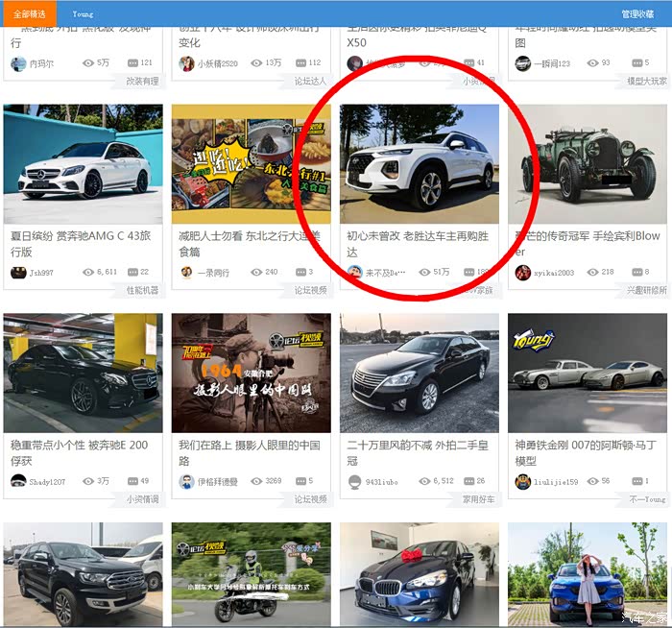Open the Aston Martin models thumbnail
This screenshot has width=672, height=628.
point(588,373)
